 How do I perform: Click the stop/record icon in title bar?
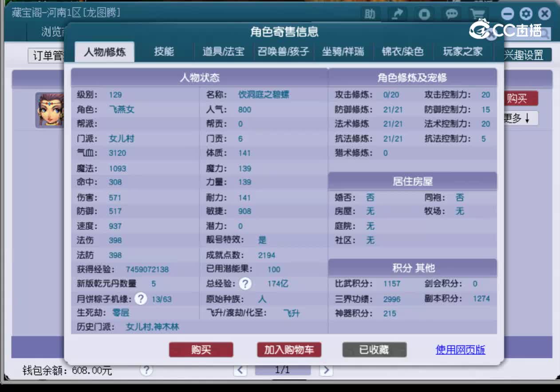[x=424, y=14]
